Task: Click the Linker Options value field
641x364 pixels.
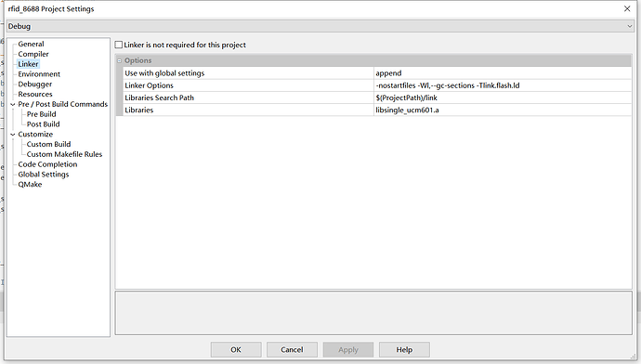Action: pos(503,85)
